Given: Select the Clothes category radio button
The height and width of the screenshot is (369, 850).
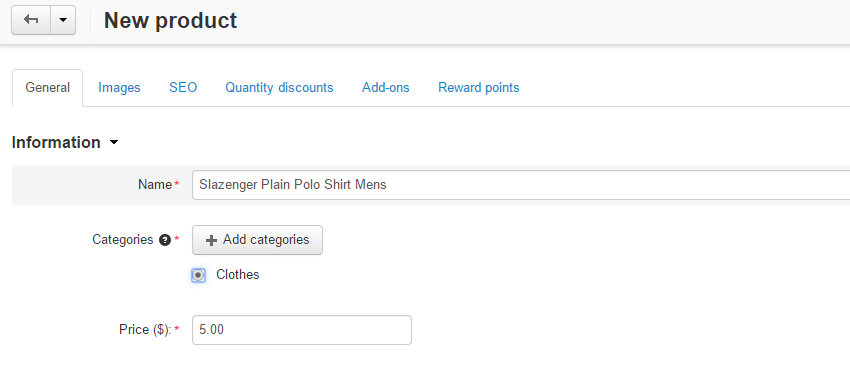Looking at the screenshot, I should [198, 275].
